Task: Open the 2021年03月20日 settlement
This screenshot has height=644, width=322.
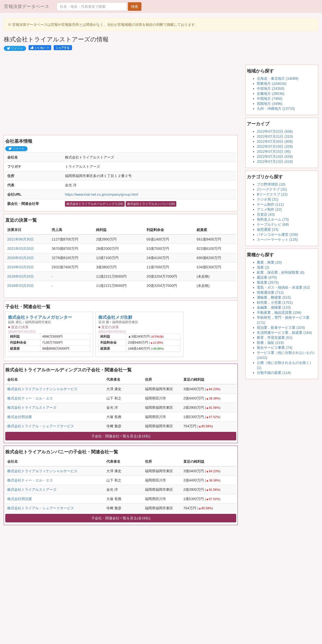Action: pyautogui.click(x=21, y=249)
